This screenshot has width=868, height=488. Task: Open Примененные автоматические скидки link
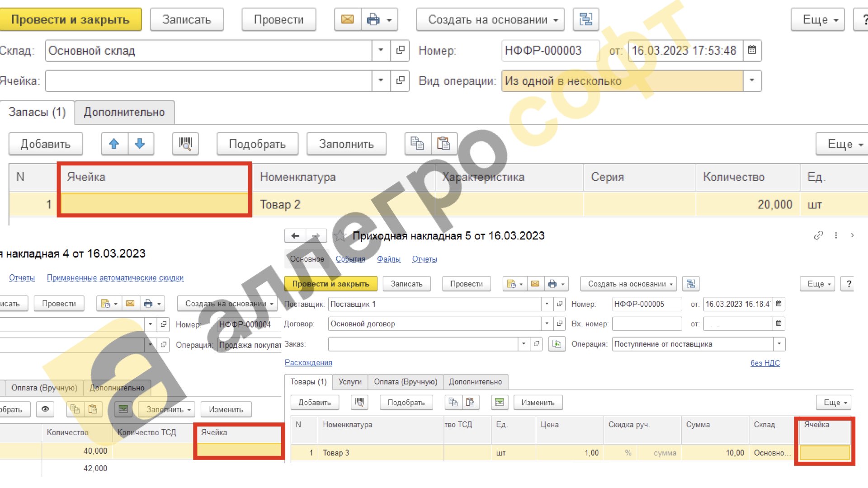115,277
